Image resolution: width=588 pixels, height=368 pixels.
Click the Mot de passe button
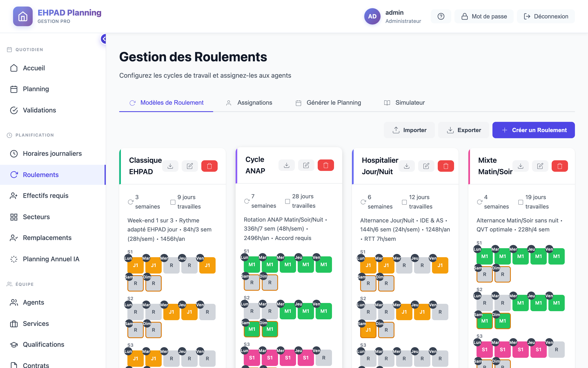coord(484,16)
